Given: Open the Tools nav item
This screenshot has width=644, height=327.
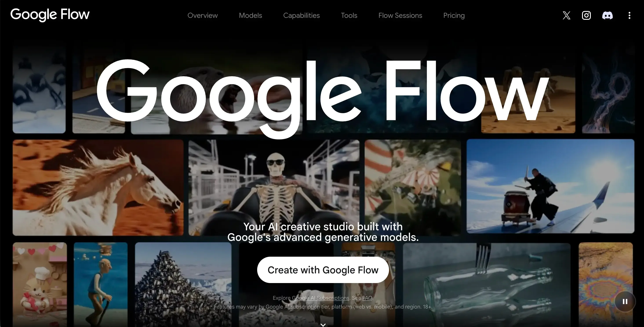Looking at the screenshot, I should pyautogui.click(x=349, y=16).
